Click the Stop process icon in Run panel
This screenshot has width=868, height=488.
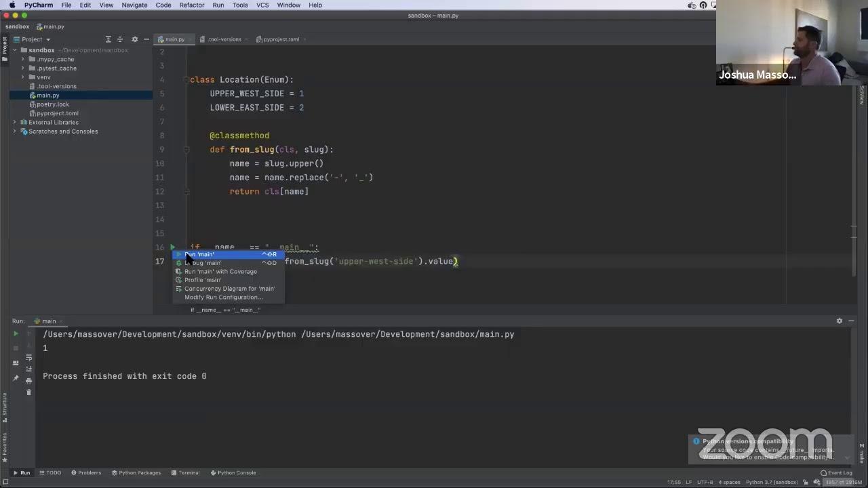point(16,348)
